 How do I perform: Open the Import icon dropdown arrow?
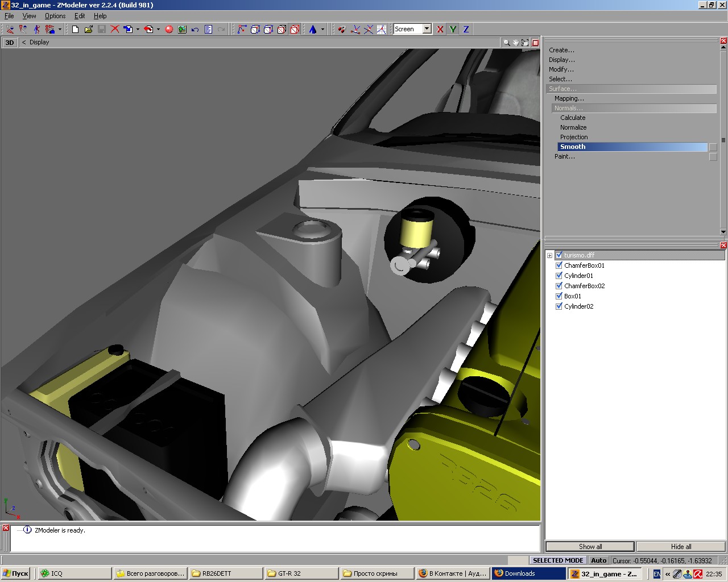[138, 29]
